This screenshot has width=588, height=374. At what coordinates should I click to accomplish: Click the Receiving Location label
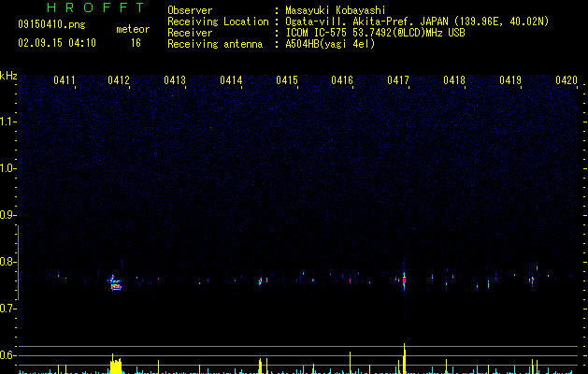(x=218, y=22)
